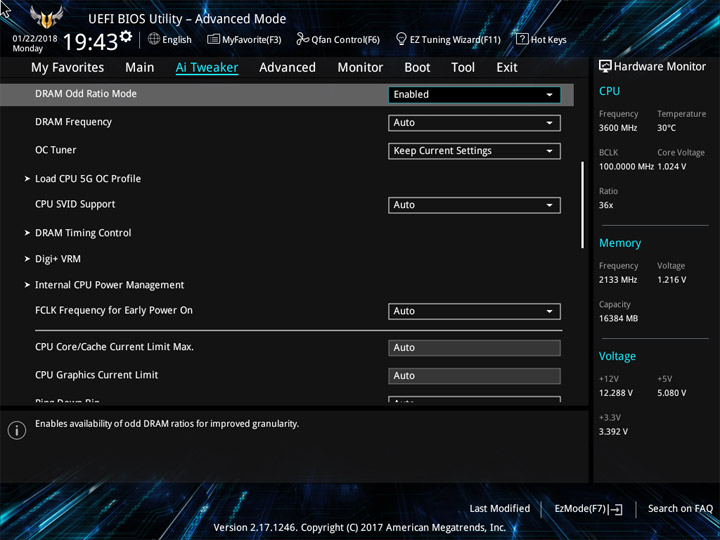Select FCLK Frequency for Early Power On label
This screenshot has height=540, width=720.
coord(114,310)
